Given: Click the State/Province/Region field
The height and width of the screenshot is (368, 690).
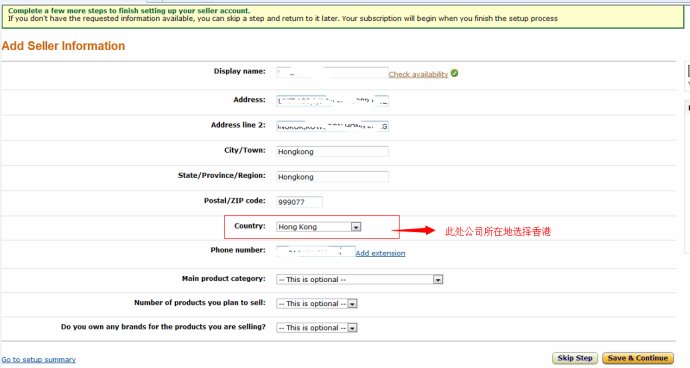Looking at the screenshot, I should click(x=332, y=177).
